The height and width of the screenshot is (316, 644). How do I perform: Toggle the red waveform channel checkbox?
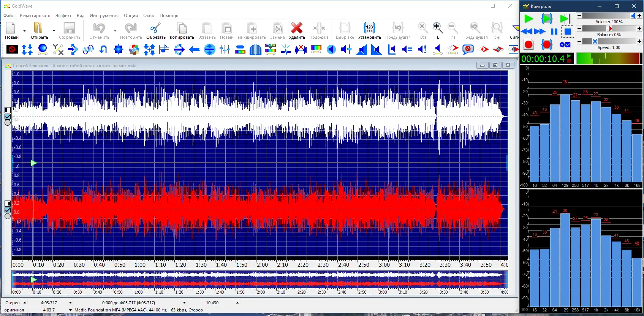pyautogui.click(x=8, y=210)
